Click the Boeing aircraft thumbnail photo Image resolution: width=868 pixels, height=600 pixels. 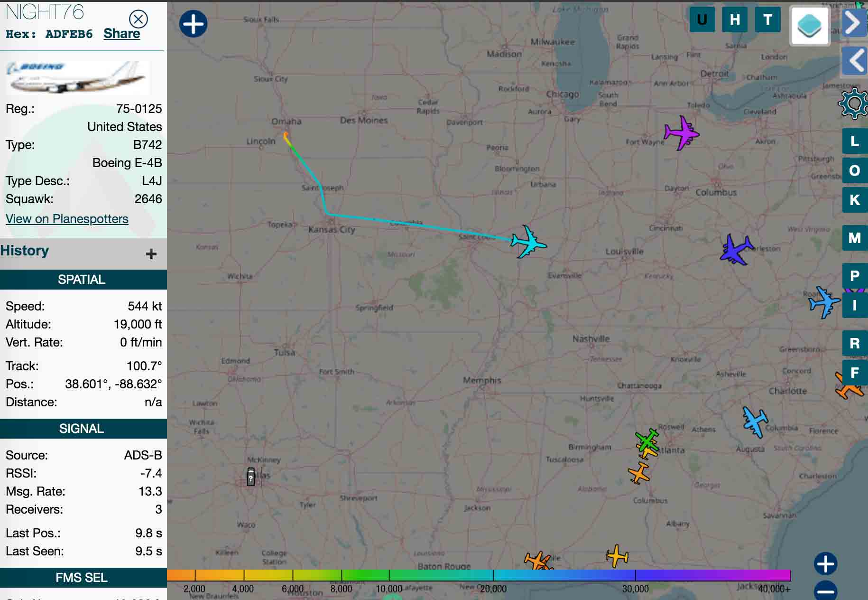tap(78, 77)
